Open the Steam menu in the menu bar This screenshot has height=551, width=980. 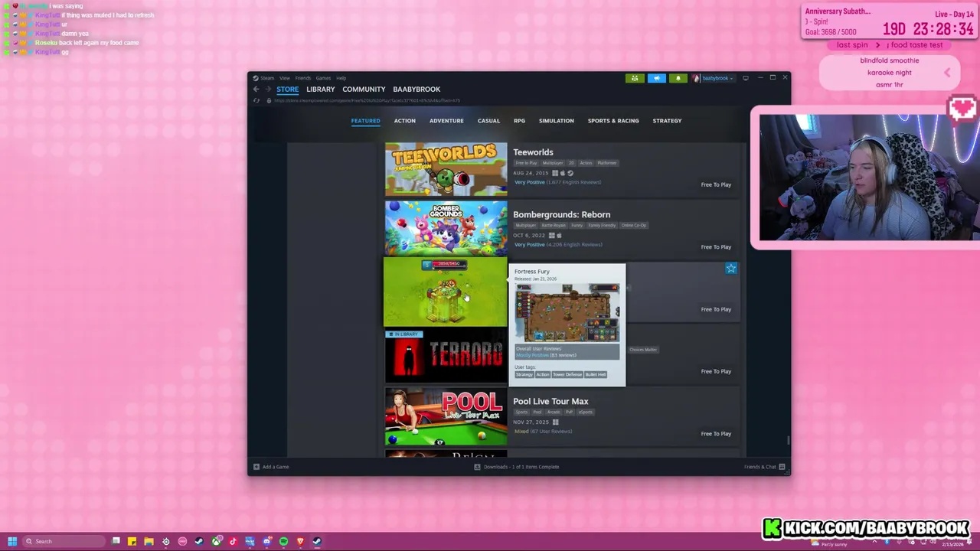pyautogui.click(x=267, y=78)
